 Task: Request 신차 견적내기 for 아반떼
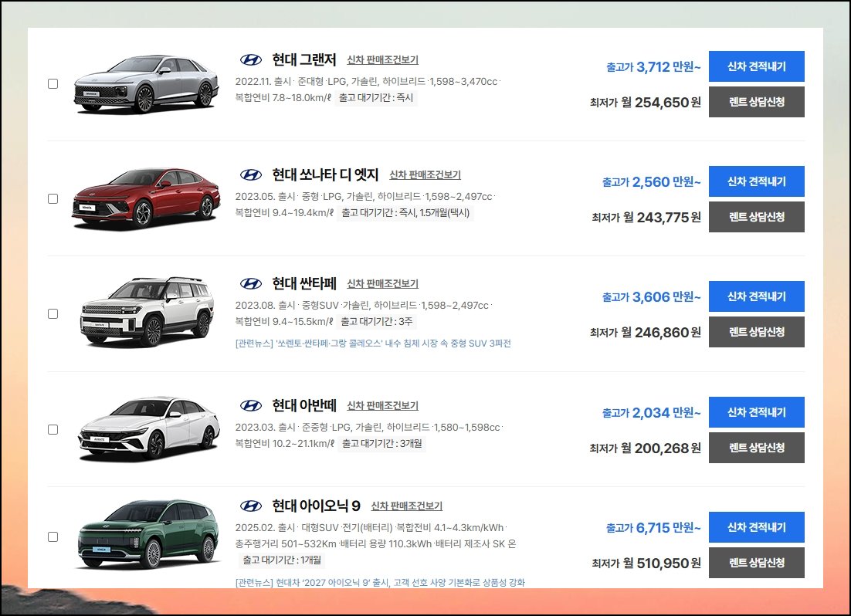coord(757,412)
